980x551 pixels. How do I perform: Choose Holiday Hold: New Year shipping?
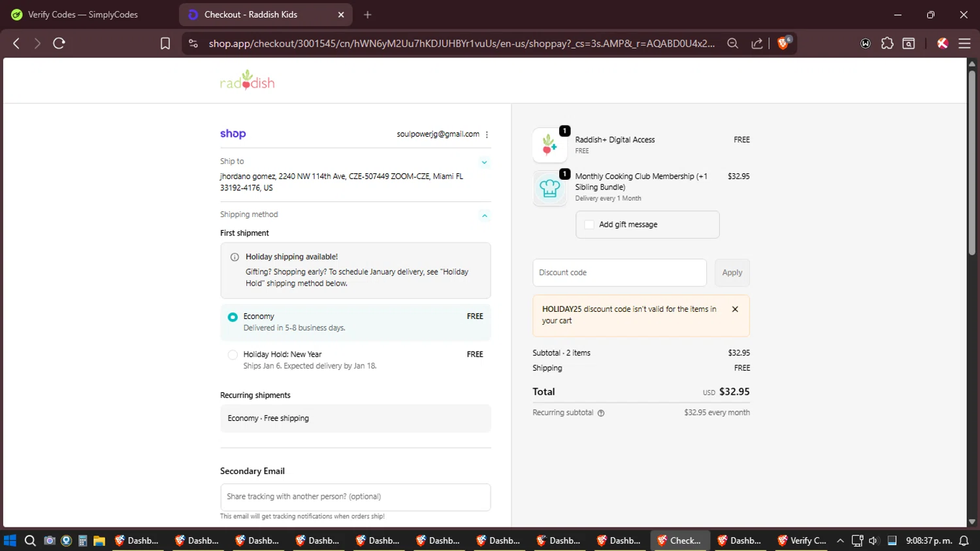[233, 355]
